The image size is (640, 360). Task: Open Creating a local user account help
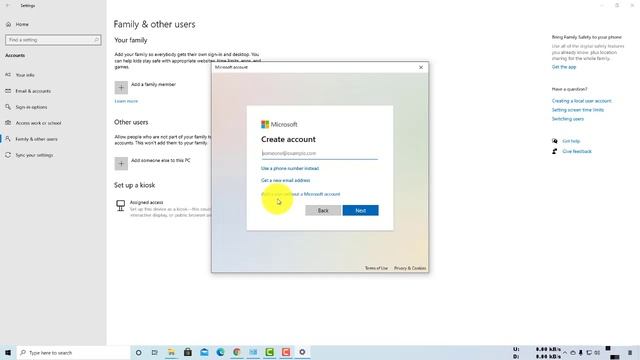[581, 101]
